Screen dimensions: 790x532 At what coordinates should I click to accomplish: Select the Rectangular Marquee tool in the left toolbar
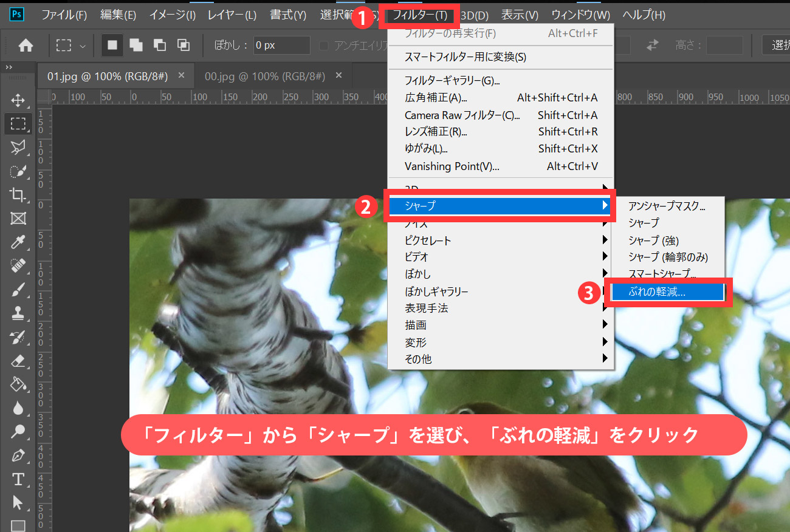pos(18,124)
